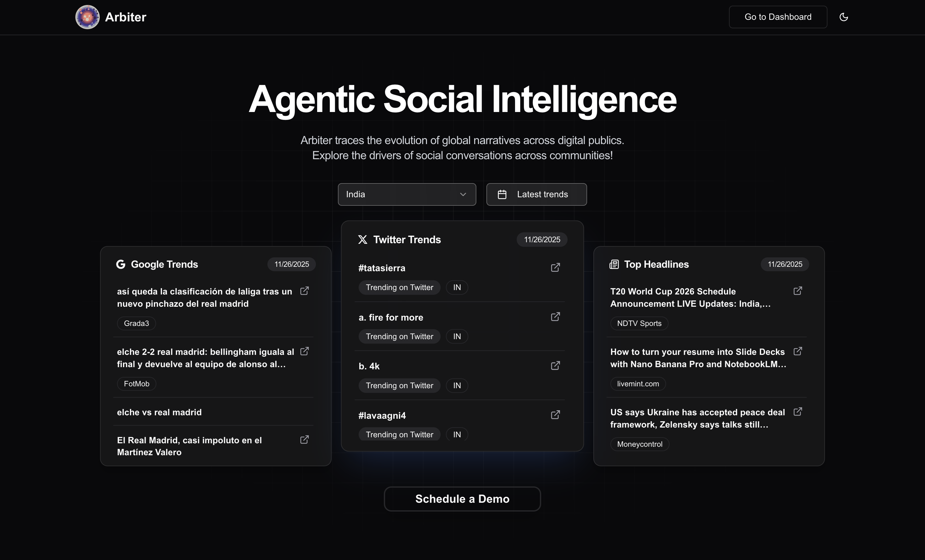This screenshot has height=560, width=925.
Task: Click the Google G icon in Google Trends
Action: pyautogui.click(x=121, y=264)
